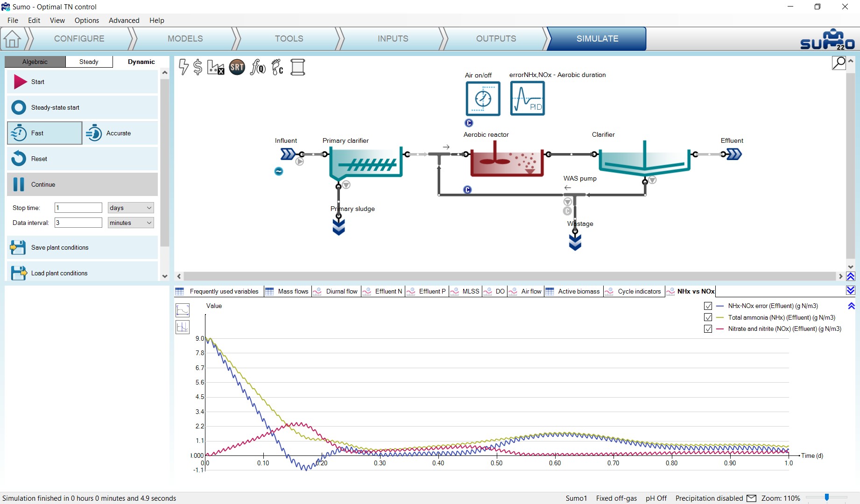Screen dimensions: 860x504
Task: Open the cost dollar-sign tool
Action: tap(198, 67)
